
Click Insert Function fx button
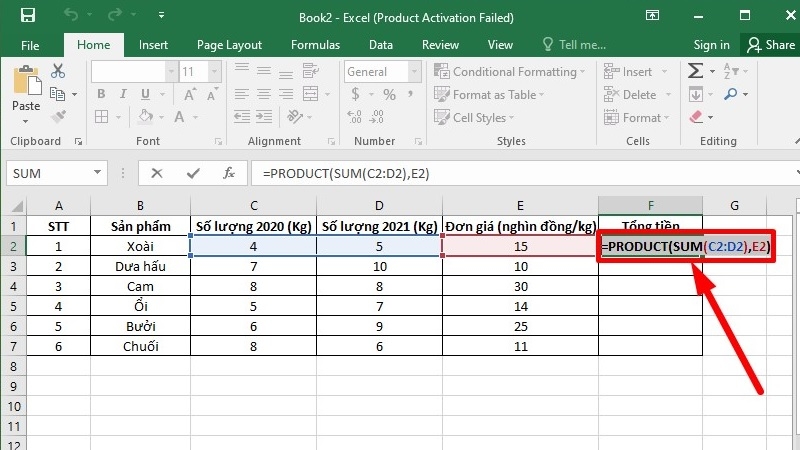click(x=229, y=173)
